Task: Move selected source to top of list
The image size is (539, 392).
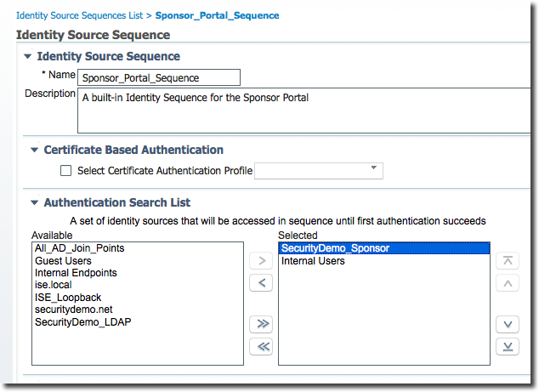Action: pyautogui.click(x=507, y=260)
